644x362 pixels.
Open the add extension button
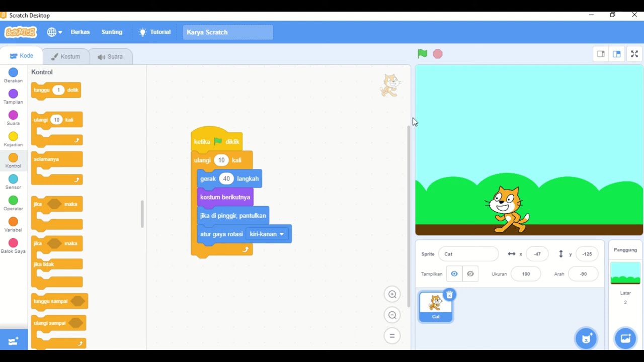(x=14, y=341)
